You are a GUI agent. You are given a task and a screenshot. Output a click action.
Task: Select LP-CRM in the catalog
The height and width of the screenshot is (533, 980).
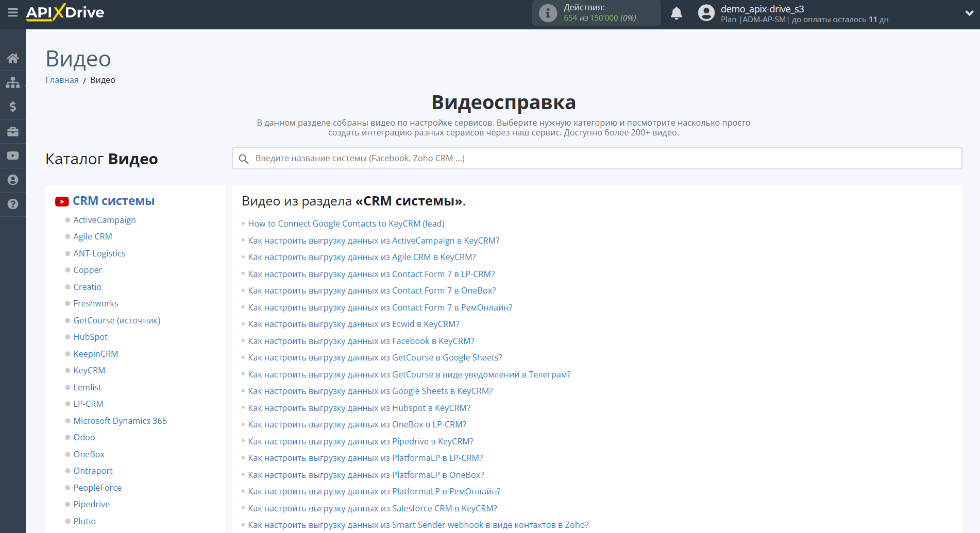point(88,404)
